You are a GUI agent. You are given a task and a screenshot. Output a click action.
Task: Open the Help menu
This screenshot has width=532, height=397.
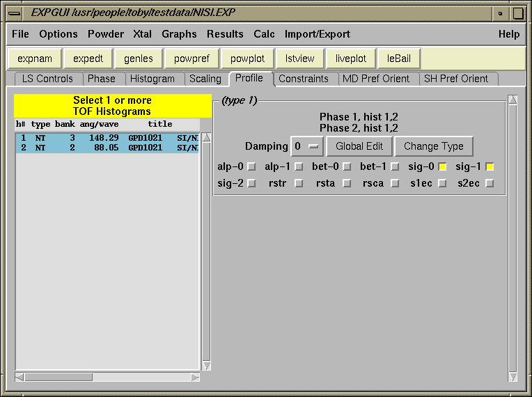tap(509, 34)
